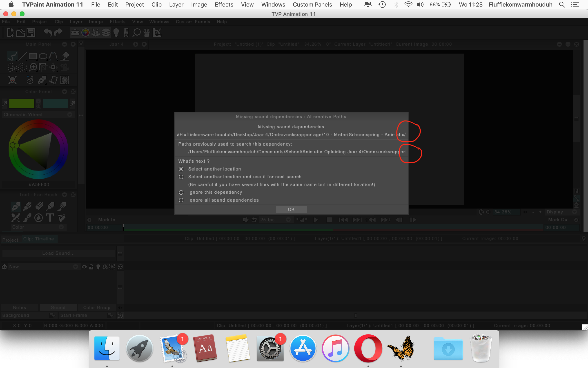
Task: Click the Play button in playback controls
Action: point(315,220)
